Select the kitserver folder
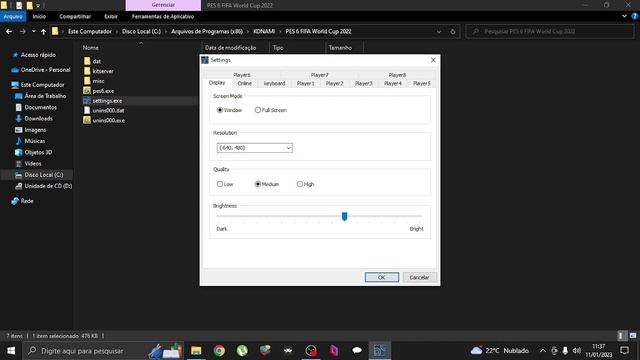The width and height of the screenshot is (640, 360). 103,71
